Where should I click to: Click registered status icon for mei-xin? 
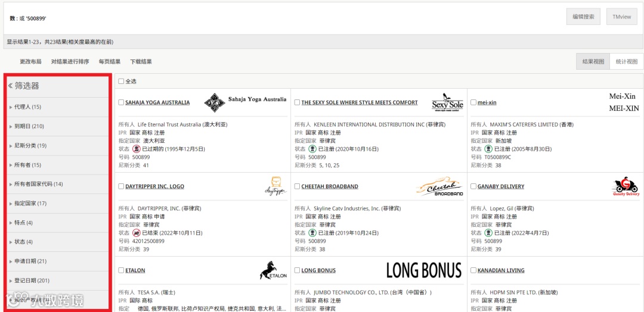click(489, 149)
